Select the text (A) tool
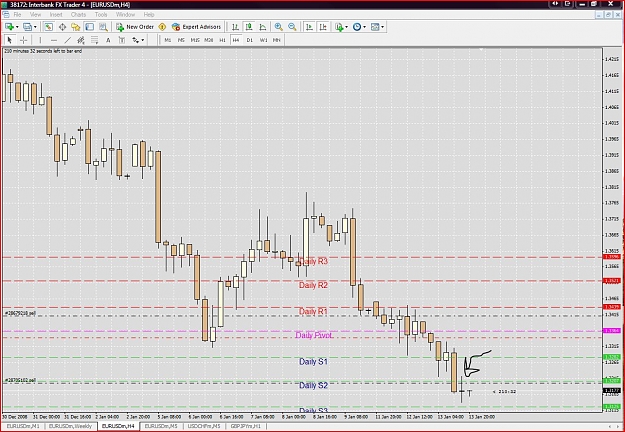625x432 pixels. pos(108,40)
